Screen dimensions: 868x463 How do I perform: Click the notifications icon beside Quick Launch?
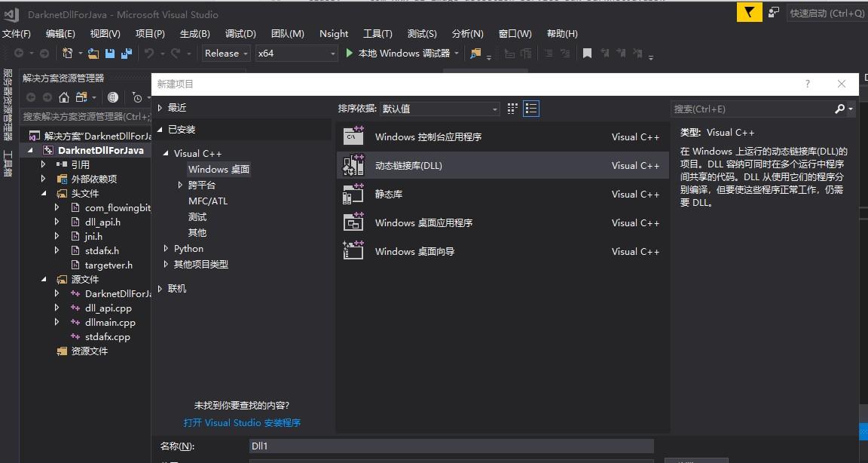pyautogui.click(x=774, y=12)
